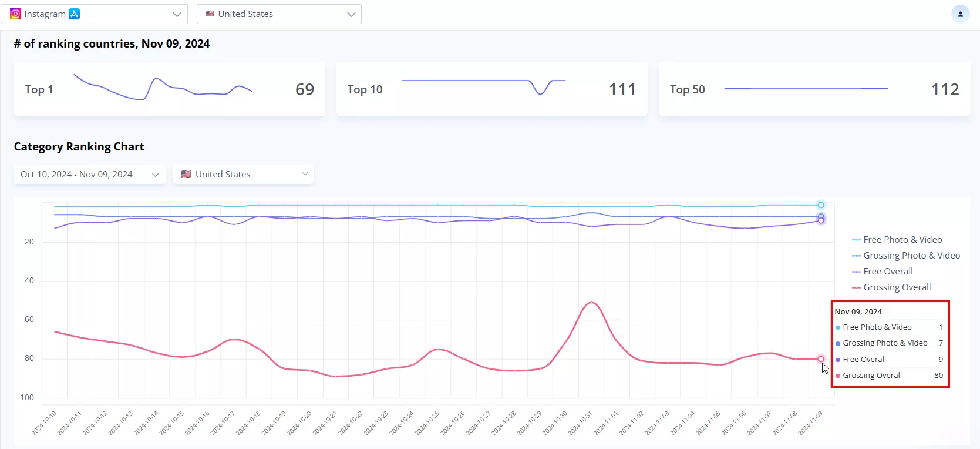Open the user profile avatar icon

click(x=960, y=14)
